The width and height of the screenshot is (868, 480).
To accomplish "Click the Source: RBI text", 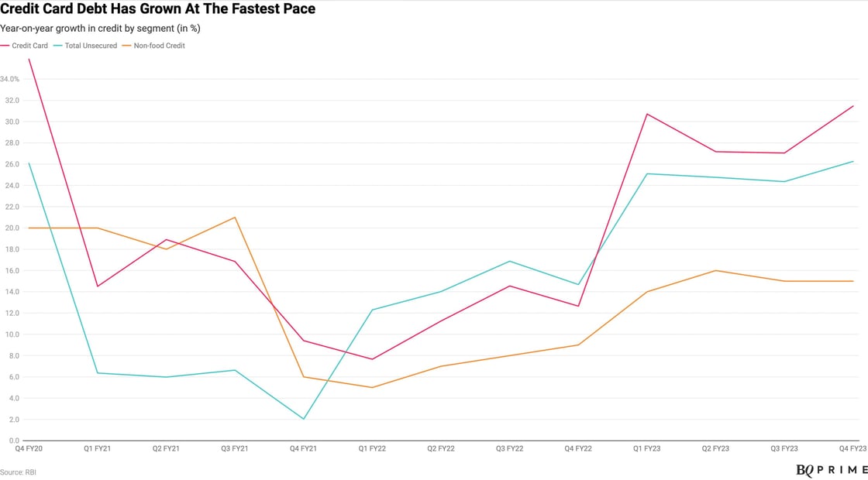I will click(18, 472).
